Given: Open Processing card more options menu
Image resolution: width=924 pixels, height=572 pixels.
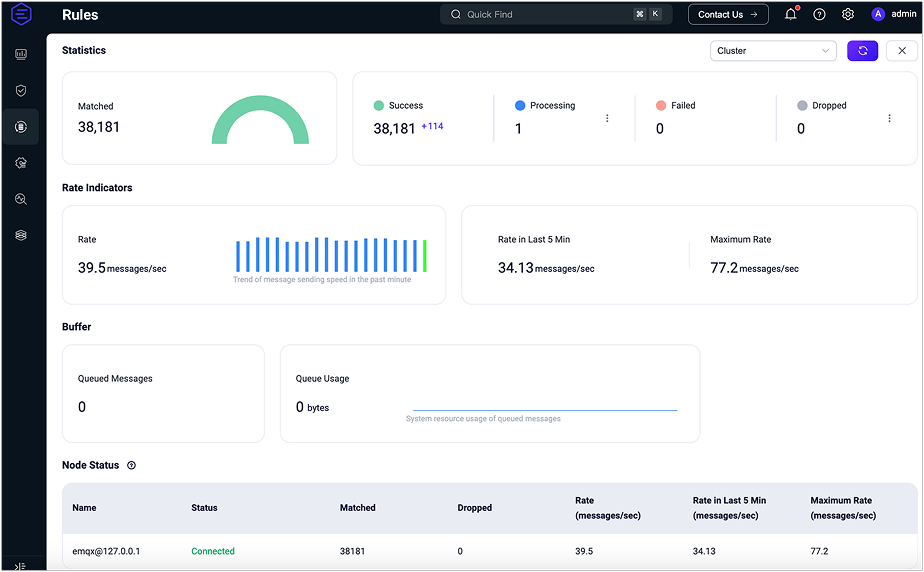Looking at the screenshot, I should pyautogui.click(x=607, y=118).
